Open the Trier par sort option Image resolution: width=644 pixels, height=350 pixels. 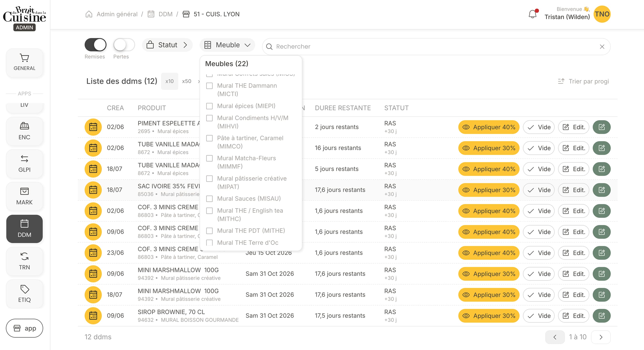(x=583, y=81)
